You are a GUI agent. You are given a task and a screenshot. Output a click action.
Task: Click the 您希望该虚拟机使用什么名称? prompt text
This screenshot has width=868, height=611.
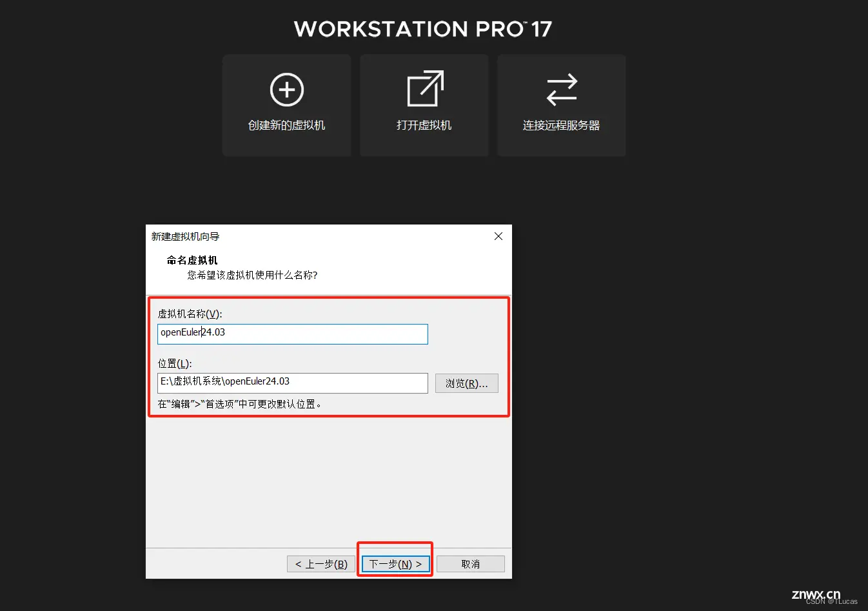click(252, 275)
